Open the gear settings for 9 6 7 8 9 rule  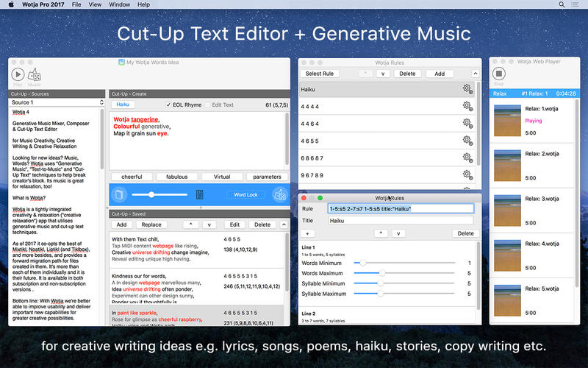tap(467, 174)
